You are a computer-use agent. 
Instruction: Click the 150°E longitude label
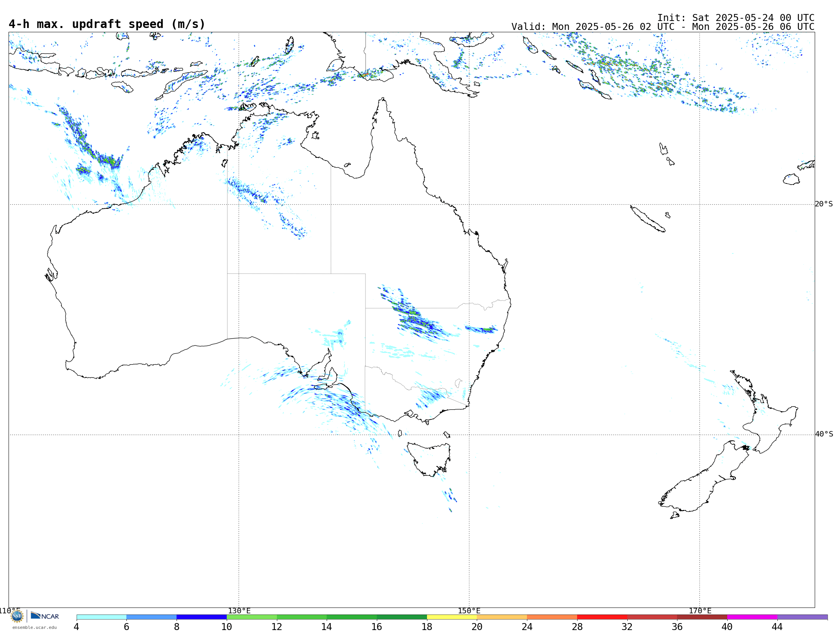469,611
